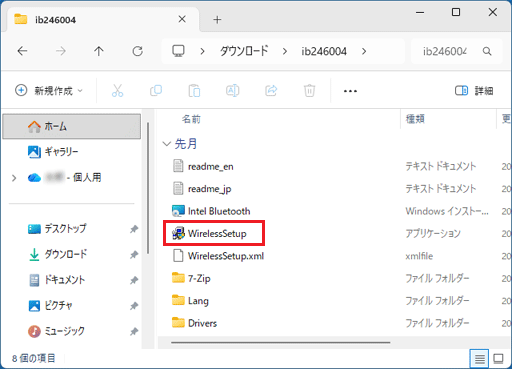Click the アプリケーション type cell
The image size is (512, 369).
(x=433, y=233)
